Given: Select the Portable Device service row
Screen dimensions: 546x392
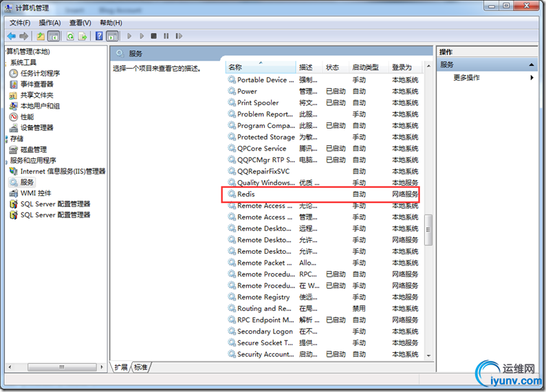Looking at the screenshot, I should pos(323,80).
